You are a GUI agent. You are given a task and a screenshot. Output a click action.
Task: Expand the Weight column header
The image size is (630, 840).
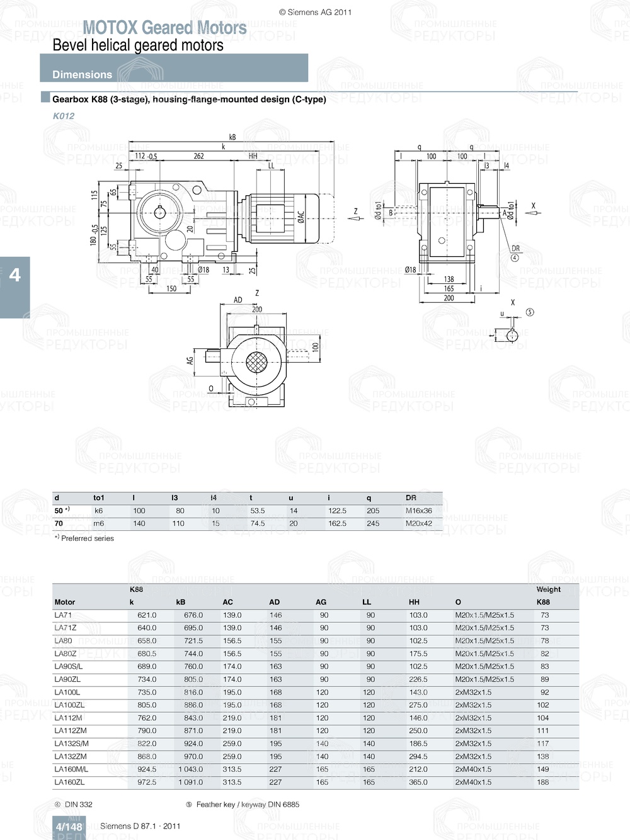tap(549, 589)
